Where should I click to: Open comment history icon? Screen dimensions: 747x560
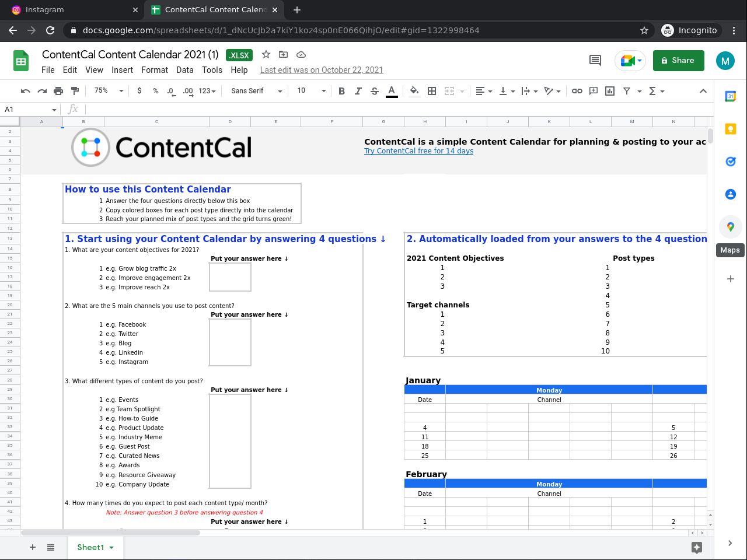point(595,60)
